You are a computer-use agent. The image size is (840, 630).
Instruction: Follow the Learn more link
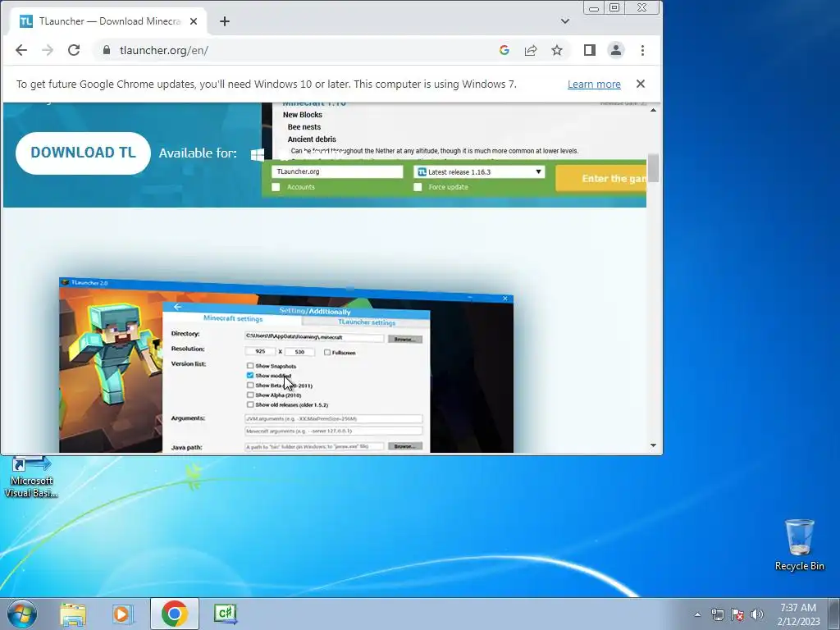(594, 84)
